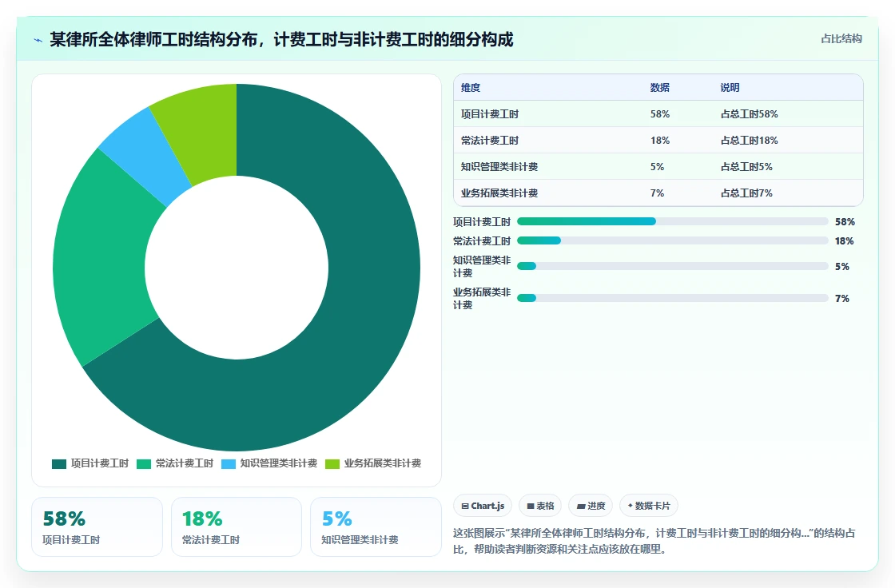This screenshot has height=588, width=895.
Task: Click the 进度 tag chip
Action: pos(591,506)
